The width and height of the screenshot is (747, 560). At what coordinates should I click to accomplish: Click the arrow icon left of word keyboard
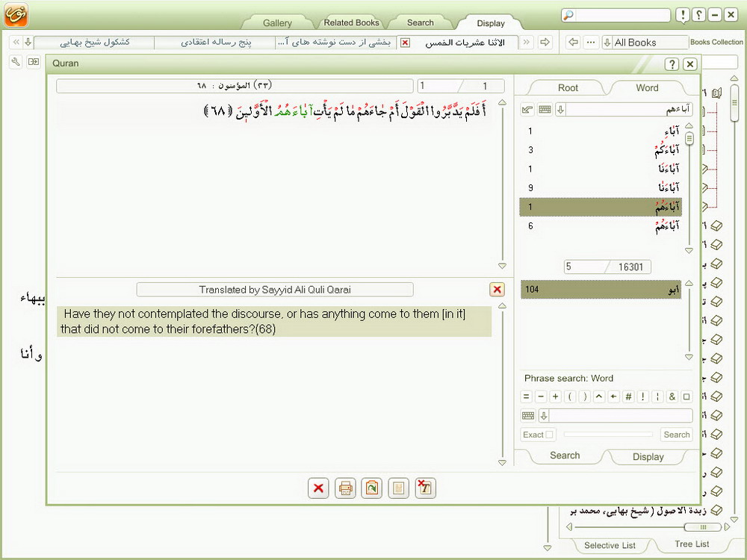(x=527, y=110)
